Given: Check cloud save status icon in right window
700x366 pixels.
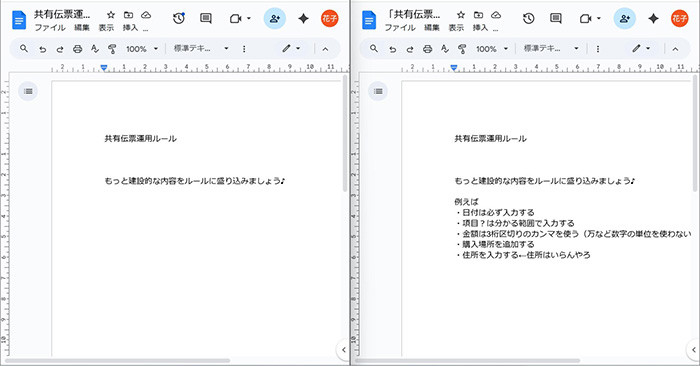Looking at the screenshot, I should click(x=496, y=15).
